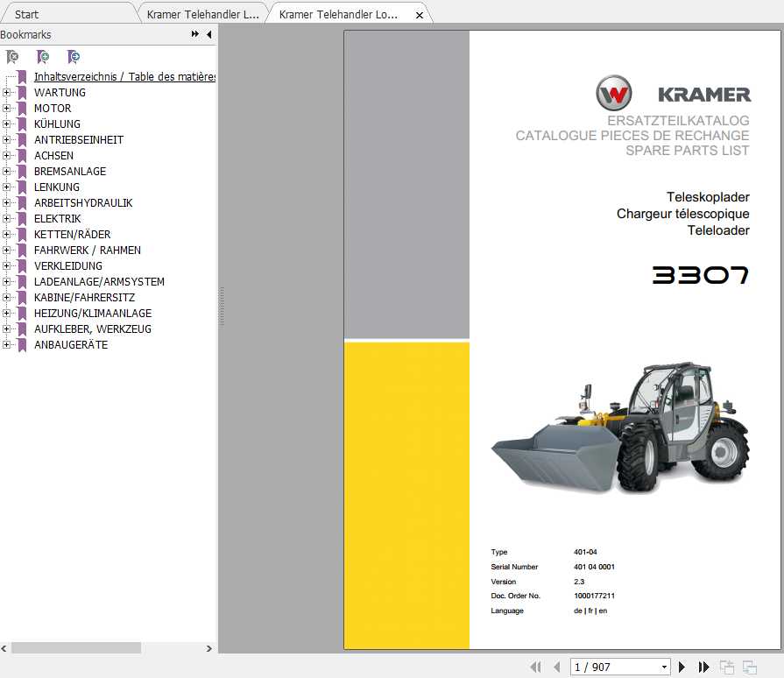Select the HEIZUNG/KLIMAANLAGE bookmark

(x=93, y=314)
